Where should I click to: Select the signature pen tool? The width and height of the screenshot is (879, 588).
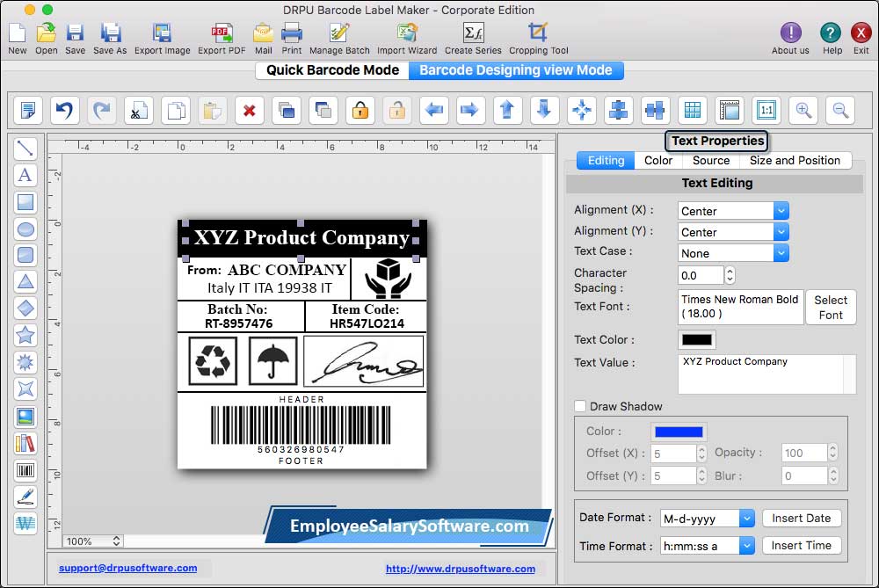(x=25, y=497)
